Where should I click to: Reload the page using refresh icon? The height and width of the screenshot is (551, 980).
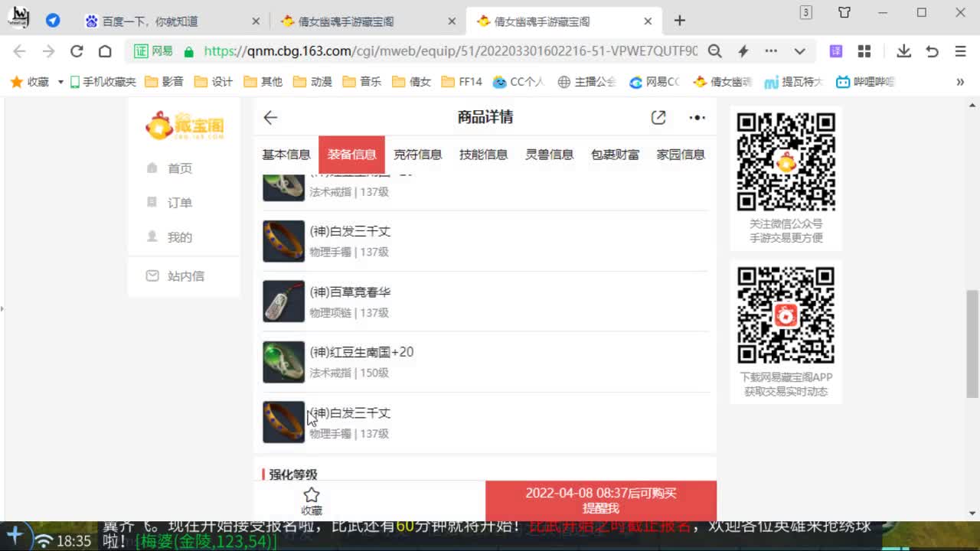[x=77, y=51]
